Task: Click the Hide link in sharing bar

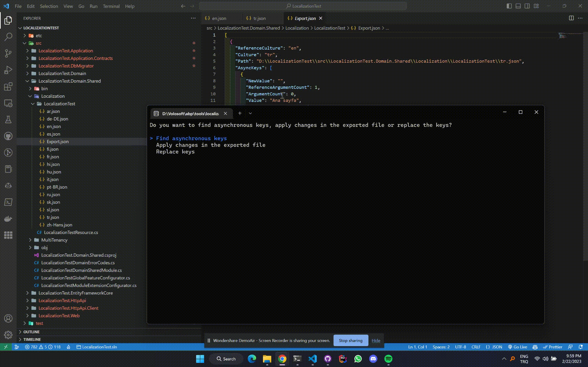Action: tap(376, 340)
